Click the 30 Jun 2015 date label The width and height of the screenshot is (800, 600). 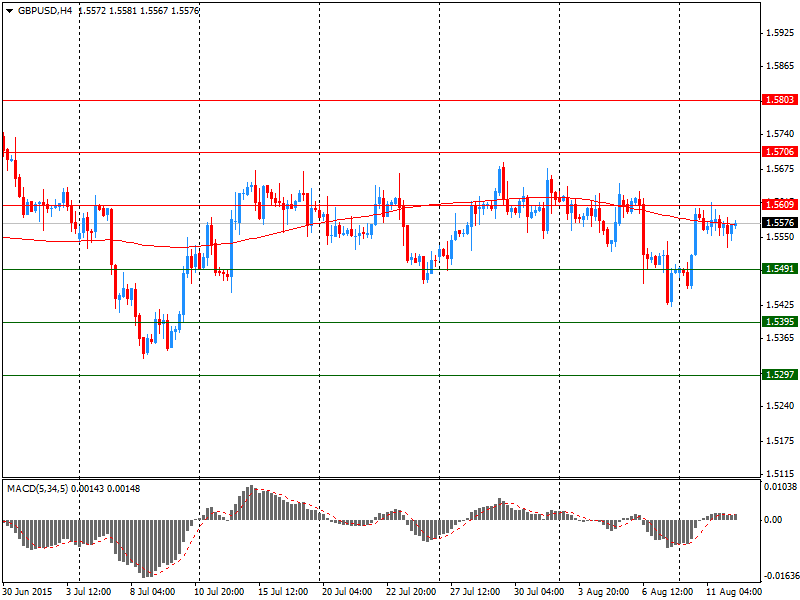(x=28, y=592)
